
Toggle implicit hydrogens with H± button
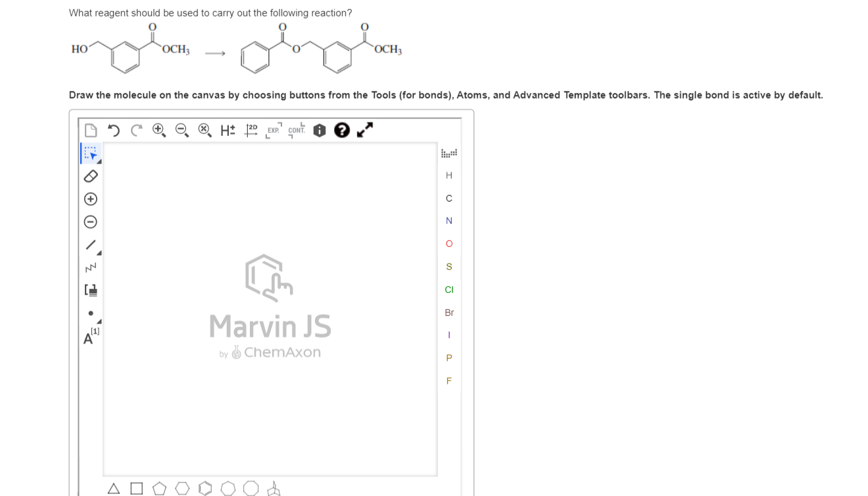click(x=228, y=130)
